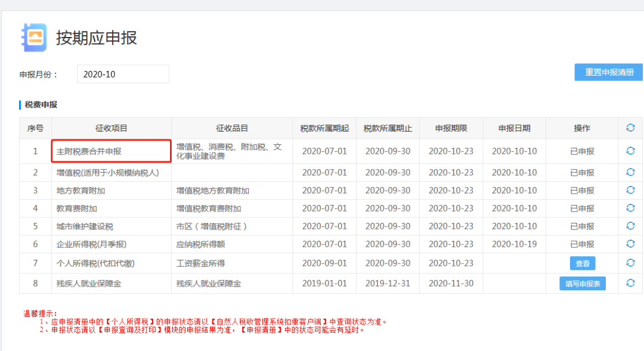Image resolution: width=644 pixels, height=351 pixels.
Task: Click 市区（增值税附征） cell
Action: [x=232, y=226]
